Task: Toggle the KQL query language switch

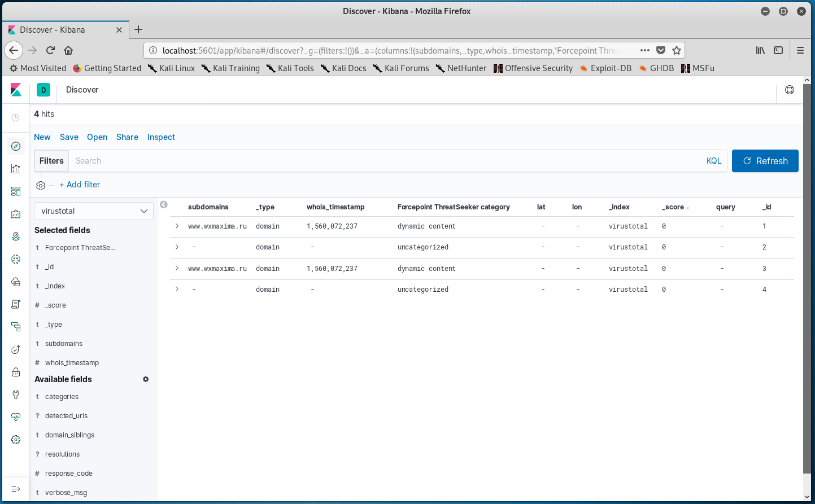Action: coord(714,161)
